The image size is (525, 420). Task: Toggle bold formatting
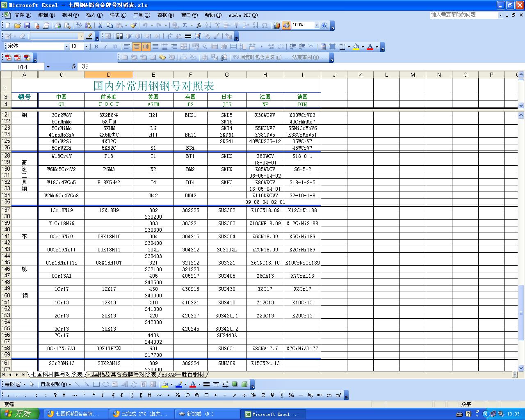point(96,47)
